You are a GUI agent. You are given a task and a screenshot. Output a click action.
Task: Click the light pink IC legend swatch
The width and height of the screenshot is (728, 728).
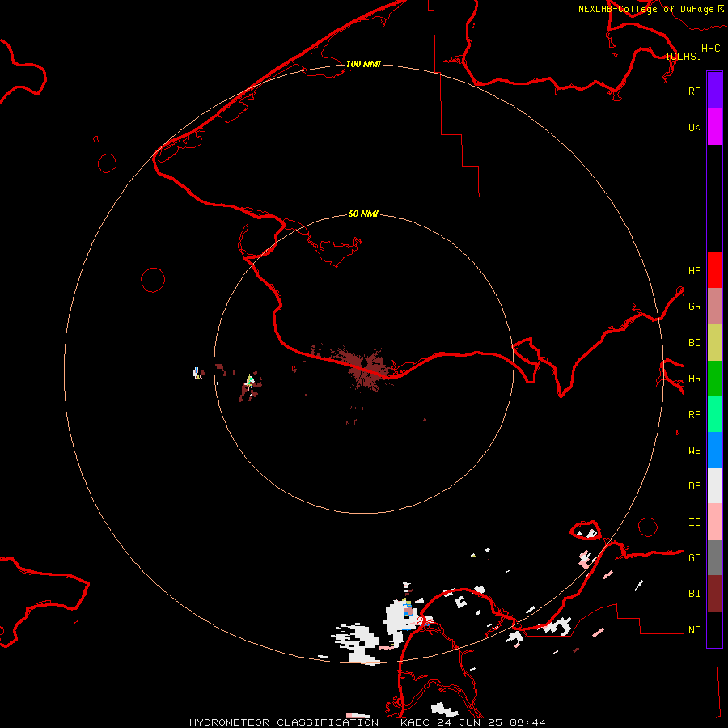point(714,522)
